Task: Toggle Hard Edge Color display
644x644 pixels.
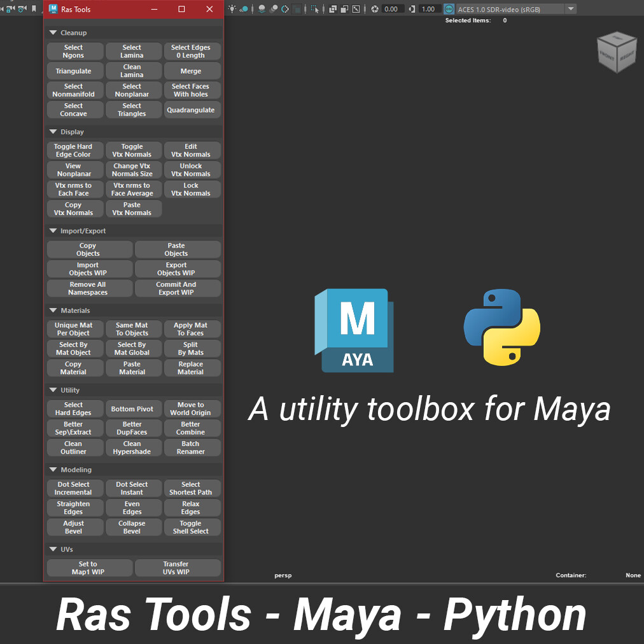Action: click(74, 150)
